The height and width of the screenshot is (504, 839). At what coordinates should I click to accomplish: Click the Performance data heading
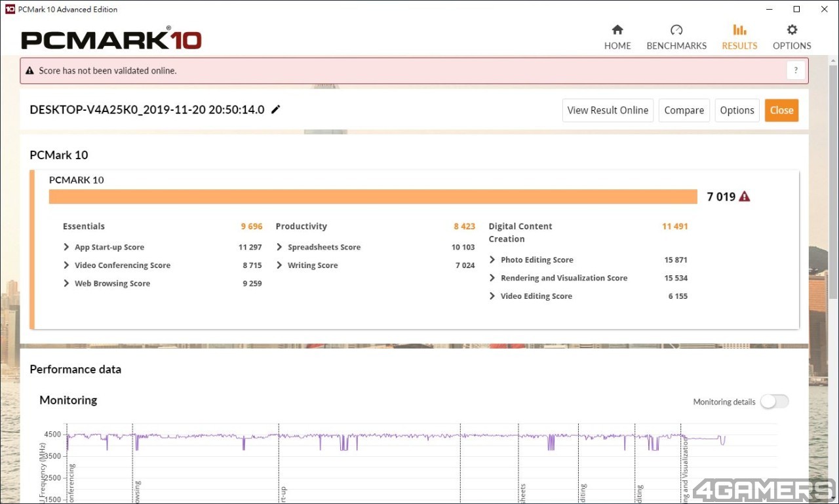click(x=75, y=369)
